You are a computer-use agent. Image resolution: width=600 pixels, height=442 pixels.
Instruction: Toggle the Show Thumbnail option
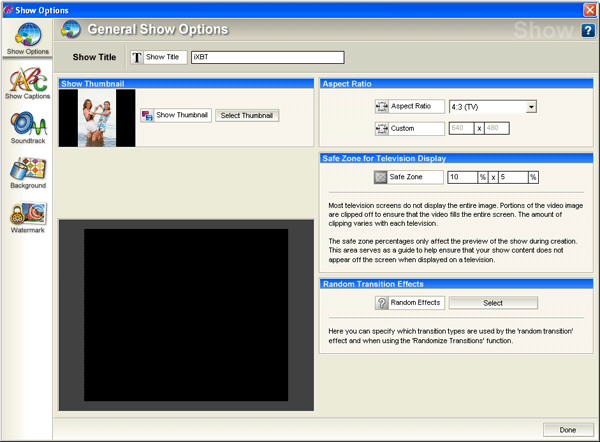tap(176, 115)
